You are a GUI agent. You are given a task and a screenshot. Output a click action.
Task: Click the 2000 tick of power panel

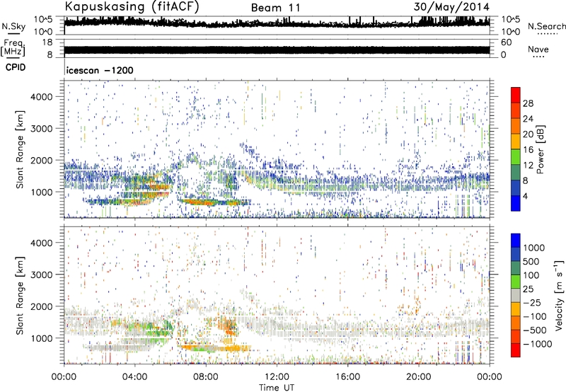coord(42,160)
